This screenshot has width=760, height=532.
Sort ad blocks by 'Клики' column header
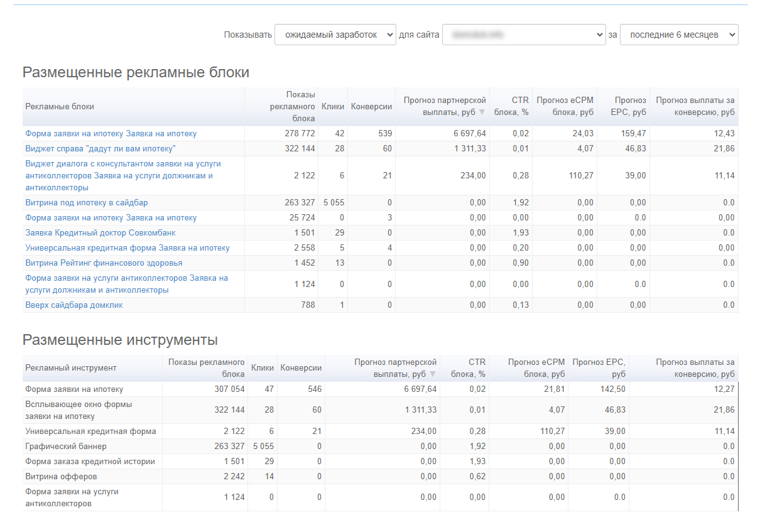[332, 107]
